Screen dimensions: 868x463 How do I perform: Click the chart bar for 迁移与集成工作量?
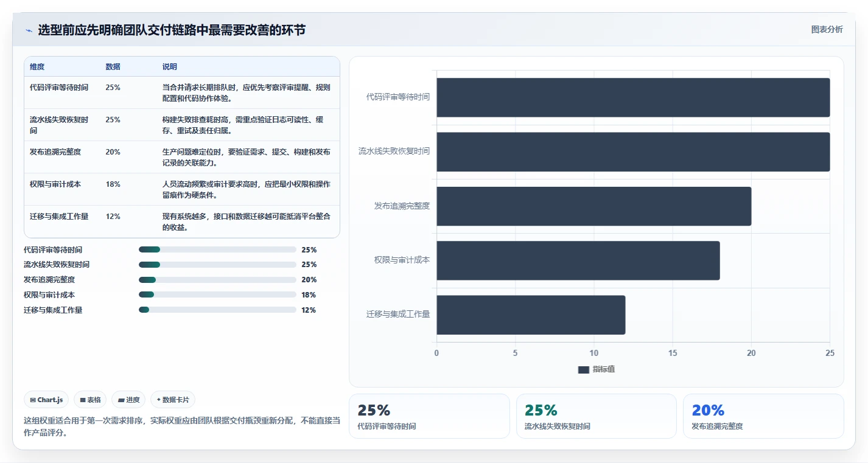coord(531,315)
